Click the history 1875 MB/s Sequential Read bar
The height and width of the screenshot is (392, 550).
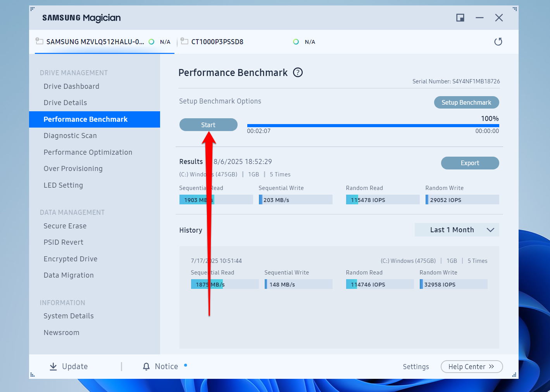[x=225, y=284]
